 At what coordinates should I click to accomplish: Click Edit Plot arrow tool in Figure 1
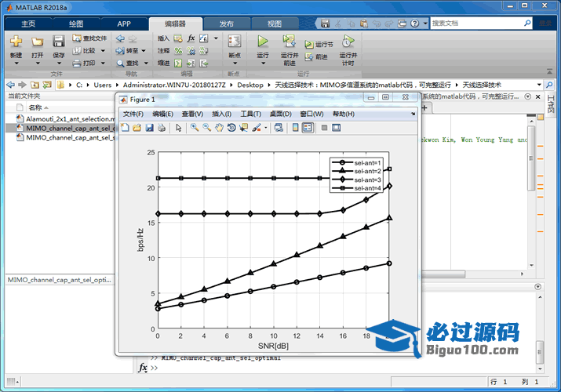click(179, 128)
